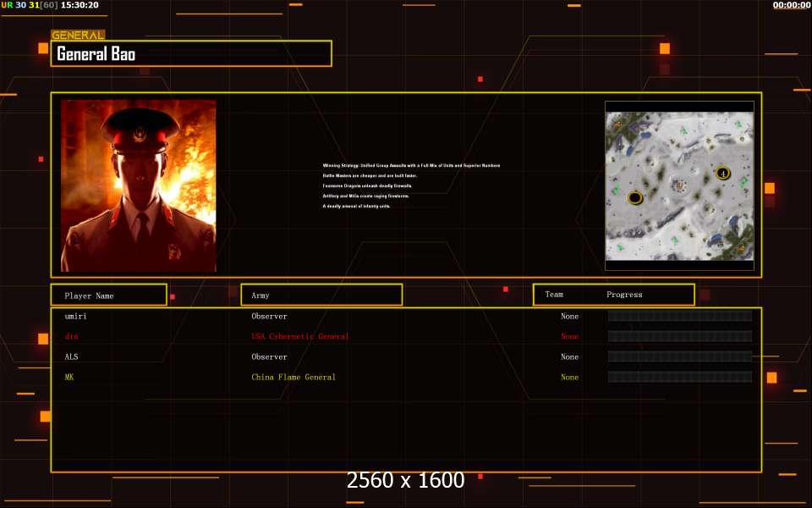
Task: Click the 'Artillery and MiGs' firestorms line
Action: point(365,196)
